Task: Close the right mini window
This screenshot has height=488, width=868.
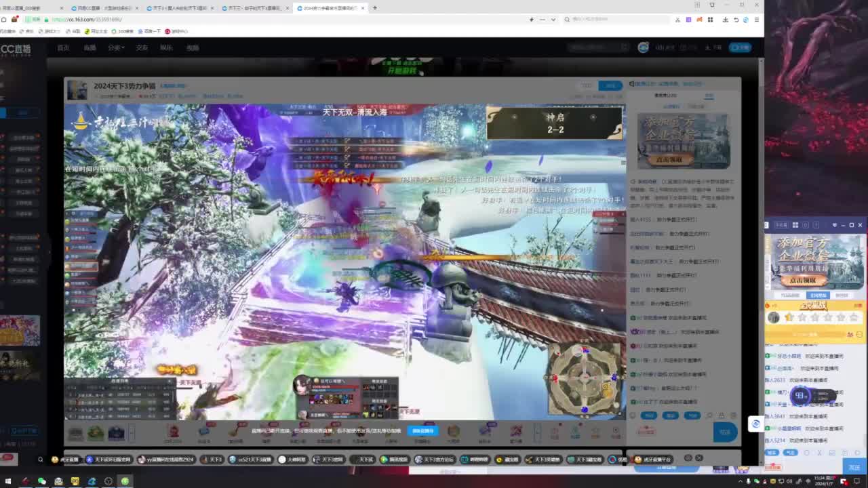Action: [860, 225]
